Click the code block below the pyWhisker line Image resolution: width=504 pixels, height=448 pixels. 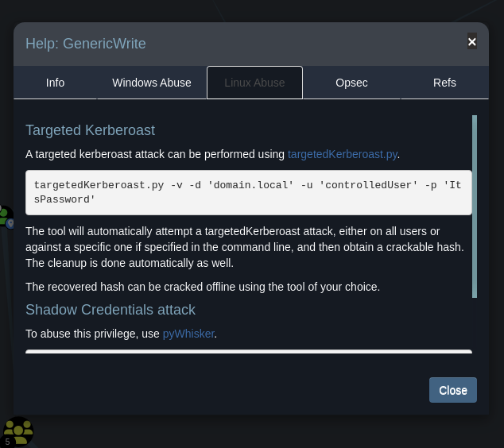248,351
